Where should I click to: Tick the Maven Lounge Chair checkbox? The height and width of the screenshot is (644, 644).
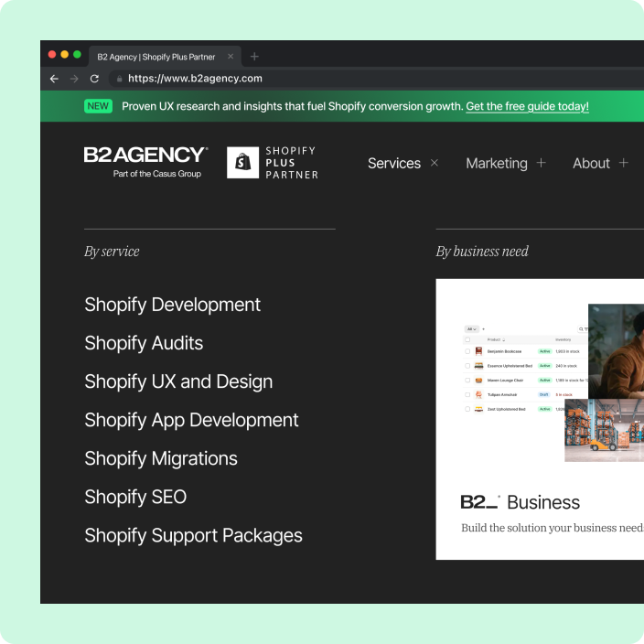coord(467,381)
